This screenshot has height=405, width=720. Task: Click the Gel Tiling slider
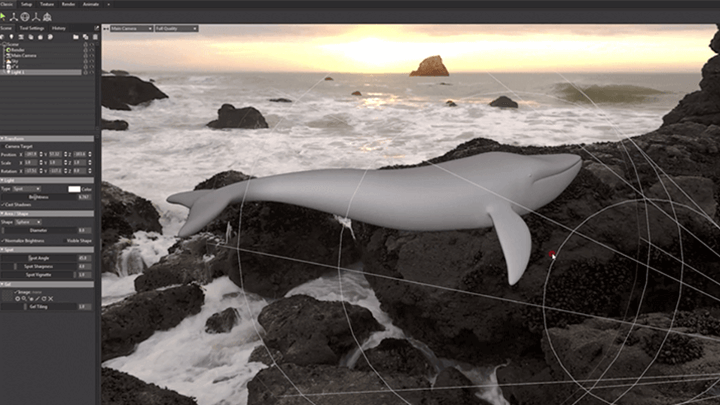(39, 306)
